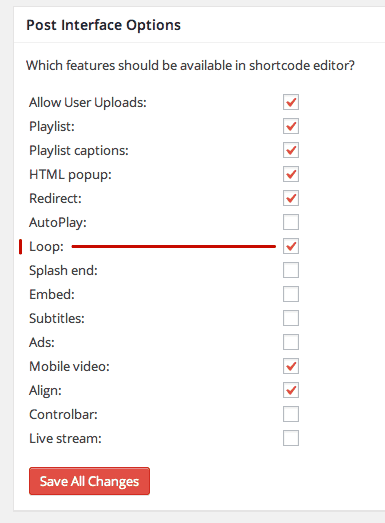This screenshot has height=523, width=385.
Task: Disable the Playlist option checkbox
Action: point(291,126)
